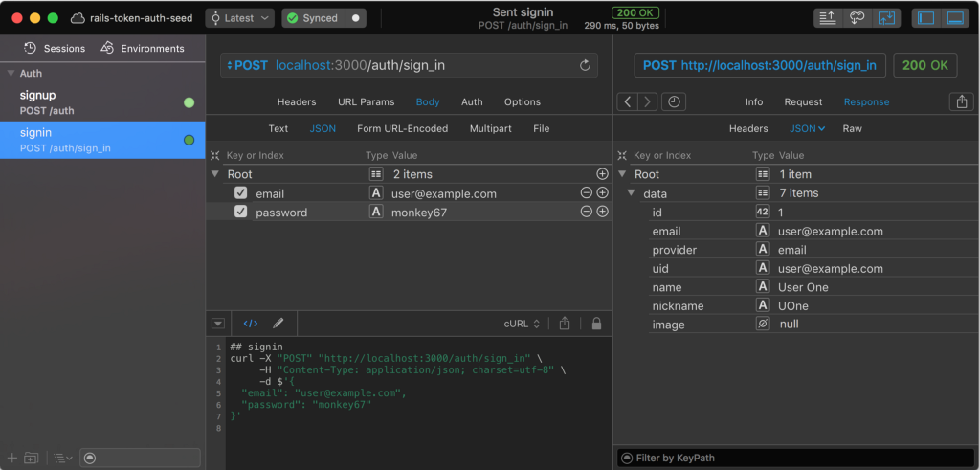Image resolution: width=980 pixels, height=470 pixels.
Task: Open the Raw response tab
Action: [852, 128]
